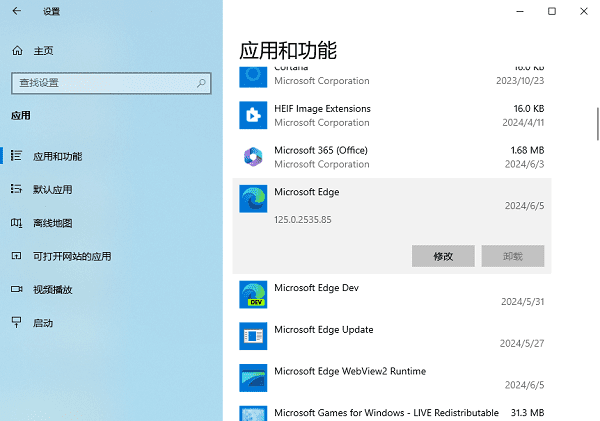
Task: Select the 应用和功能 sidebar icon
Action: pyautogui.click(x=16, y=156)
